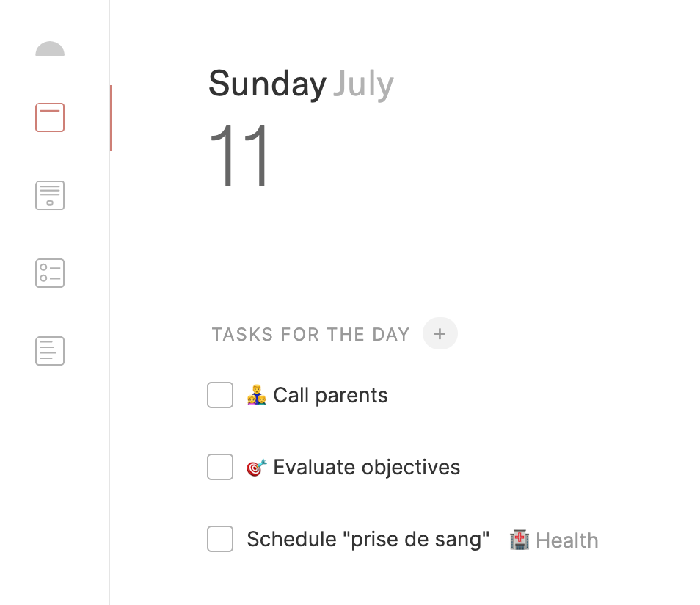Open the Health project tag

566,541
